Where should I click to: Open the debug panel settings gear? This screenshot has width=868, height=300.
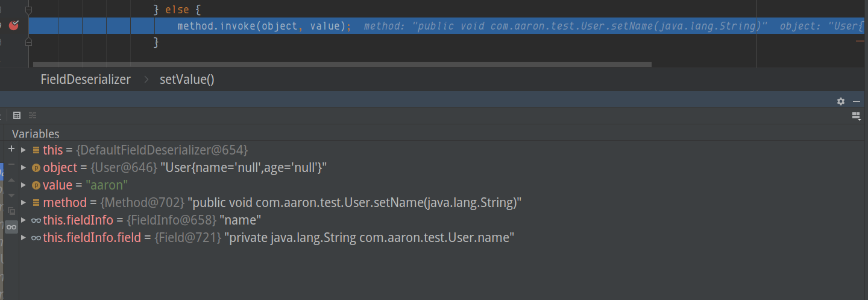841,101
